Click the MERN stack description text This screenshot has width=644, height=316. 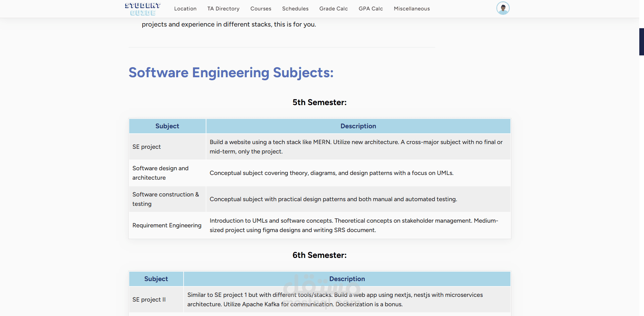tap(356, 147)
